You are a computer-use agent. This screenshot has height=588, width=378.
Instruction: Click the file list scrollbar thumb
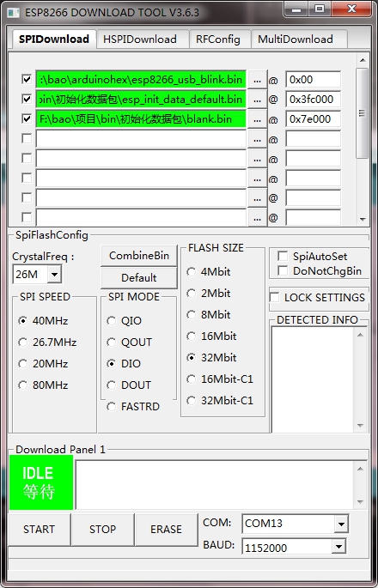pyautogui.click(x=363, y=112)
